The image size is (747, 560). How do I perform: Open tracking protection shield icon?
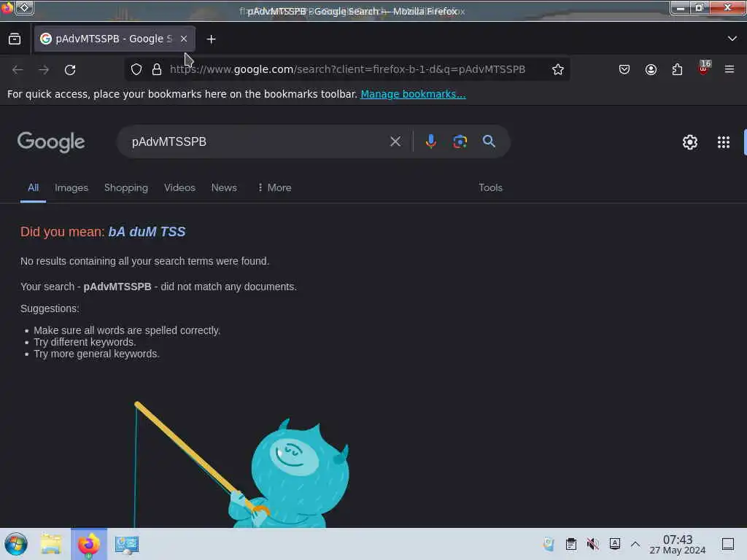[136, 69]
